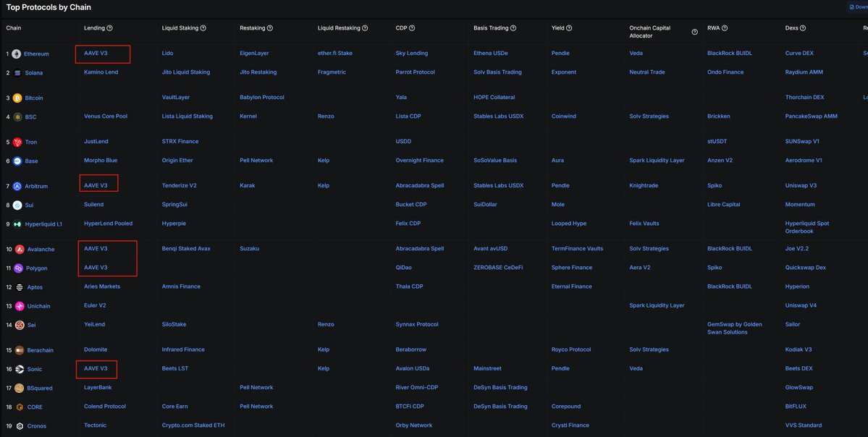This screenshot has width=868, height=437.
Task: Click the Polygon chain logo icon
Action: 18,268
